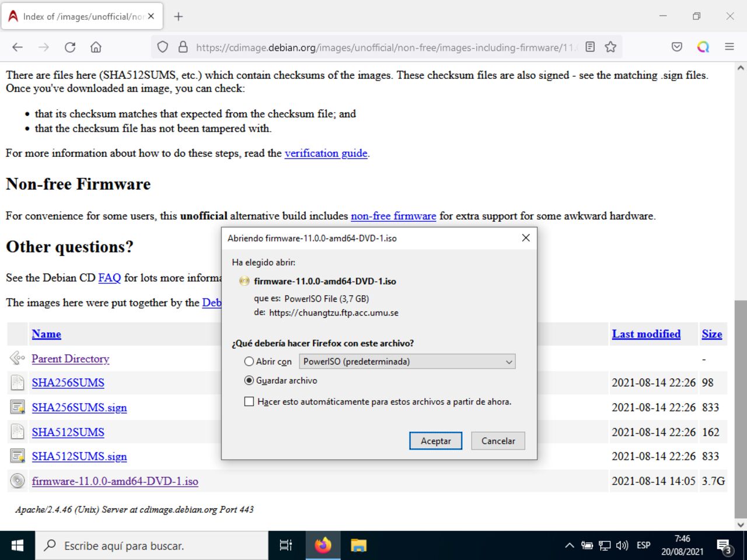Click the scrollbar up arrow
The width and height of the screenshot is (747, 560).
tap(741, 68)
